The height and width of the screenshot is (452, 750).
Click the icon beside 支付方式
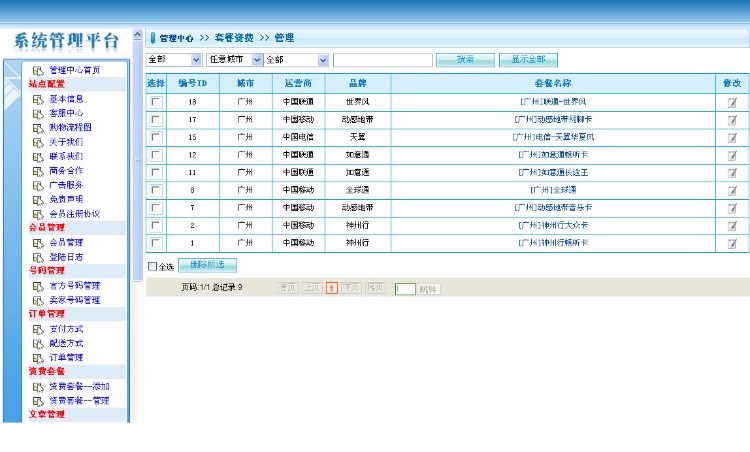(x=38, y=330)
